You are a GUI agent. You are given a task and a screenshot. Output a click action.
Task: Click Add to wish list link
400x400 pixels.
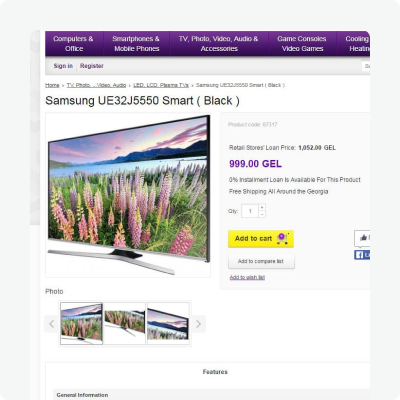coord(247,277)
